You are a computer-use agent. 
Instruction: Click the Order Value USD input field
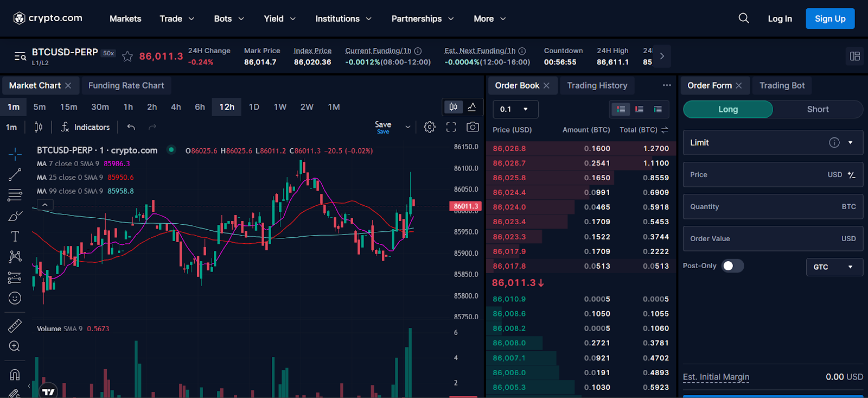[x=773, y=239]
